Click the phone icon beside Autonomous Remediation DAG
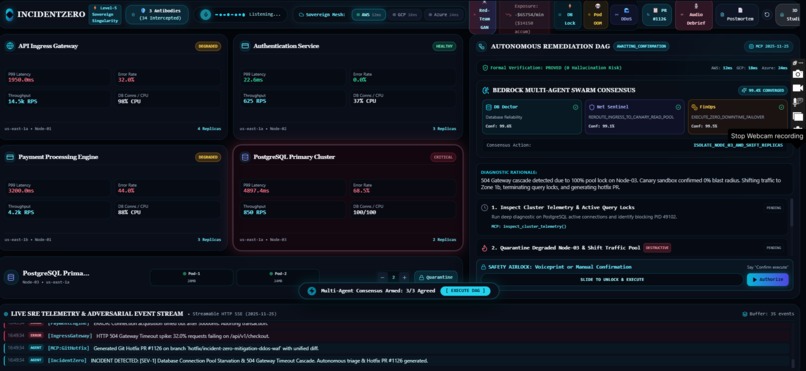806x371 pixels. tap(481, 46)
